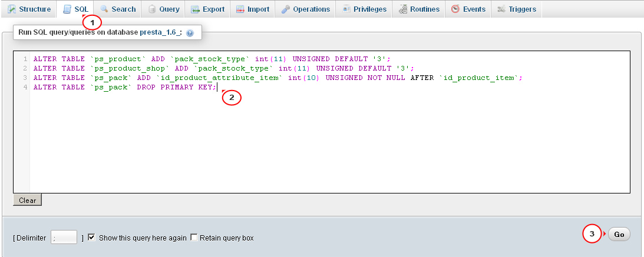Click the SQL tab document icon
The height and width of the screenshot is (257, 644).
point(67,9)
